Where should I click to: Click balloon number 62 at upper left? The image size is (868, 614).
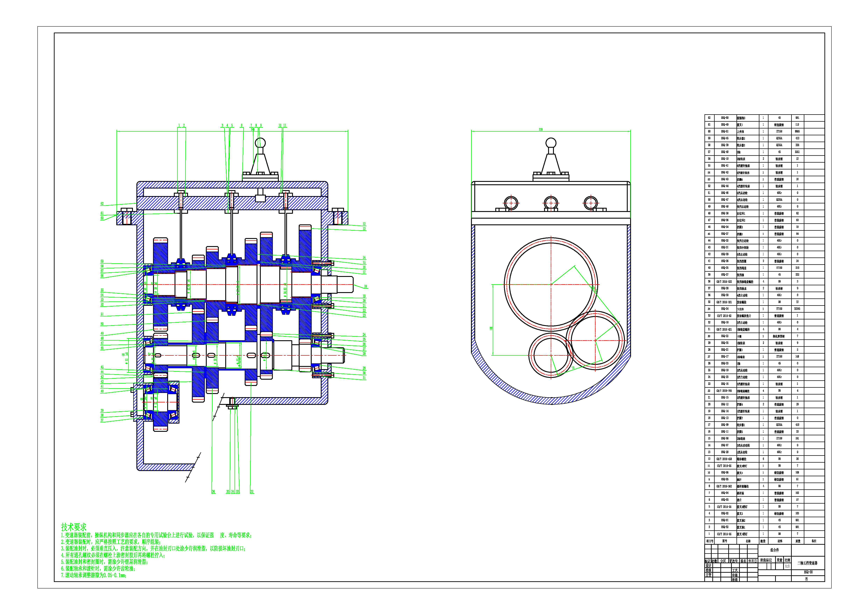pos(102,204)
